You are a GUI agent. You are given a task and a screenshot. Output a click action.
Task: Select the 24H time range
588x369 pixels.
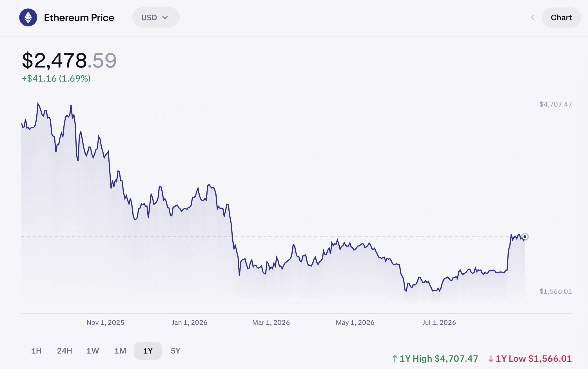tap(64, 351)
